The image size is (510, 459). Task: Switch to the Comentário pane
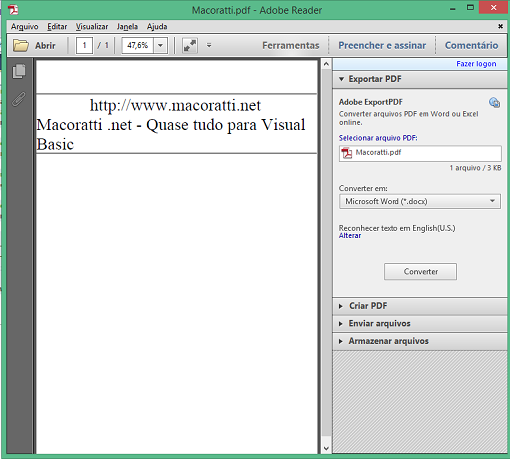coord(471,45)
